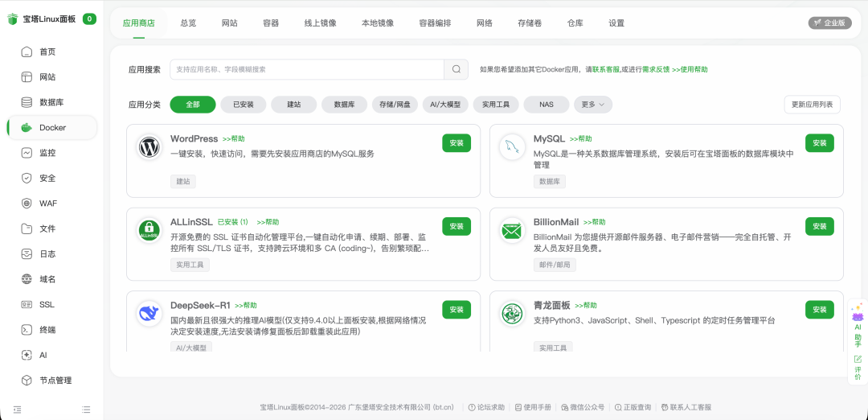Open 论坛求助 footer link
This screenshot has width=868, height=420.
coord(486,407)
